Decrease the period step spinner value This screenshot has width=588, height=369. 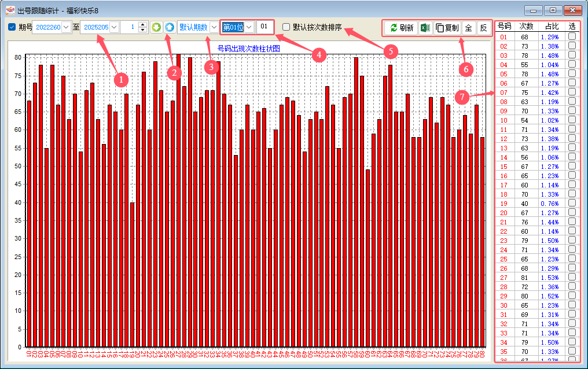pos(143,30)
